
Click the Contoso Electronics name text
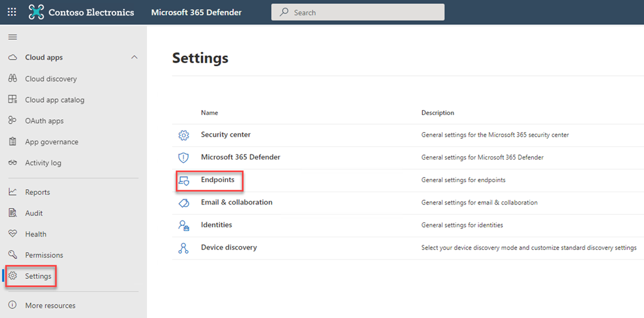(91, 12)
